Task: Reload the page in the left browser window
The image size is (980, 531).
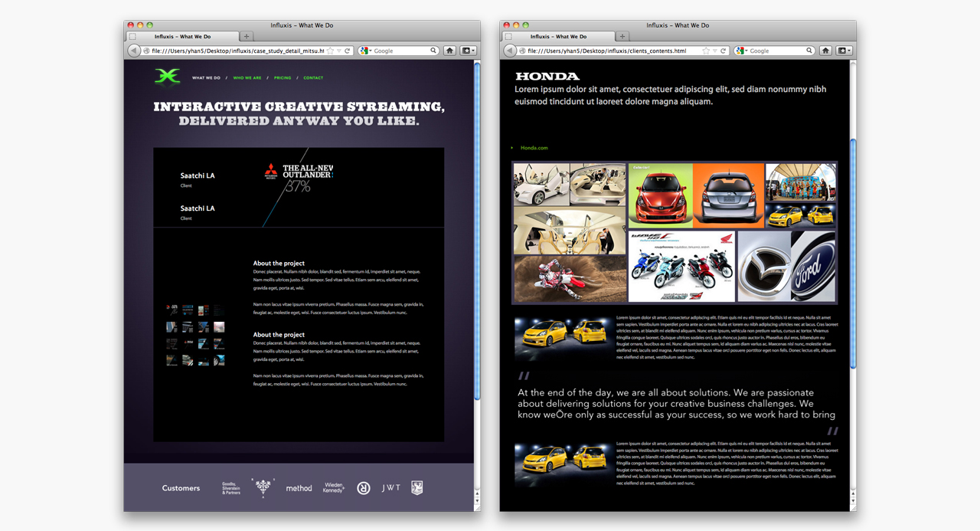Action: (x=348, y=51)
